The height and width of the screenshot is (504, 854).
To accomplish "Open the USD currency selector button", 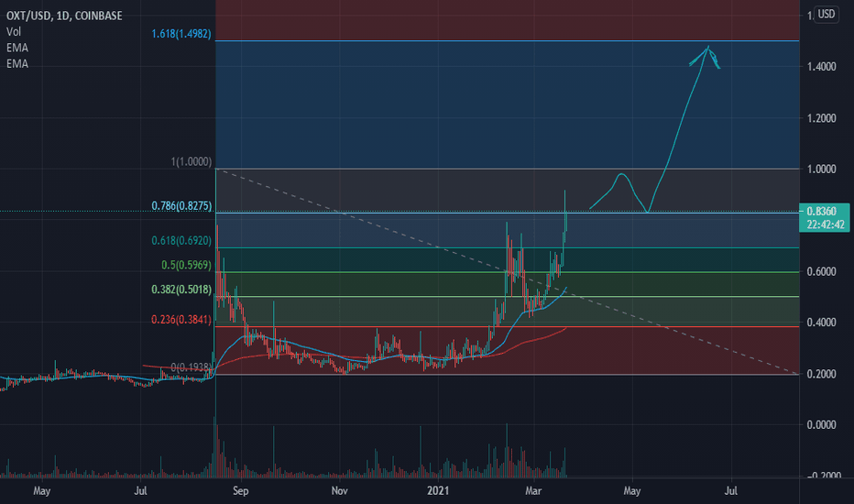I will coord(827,14).
